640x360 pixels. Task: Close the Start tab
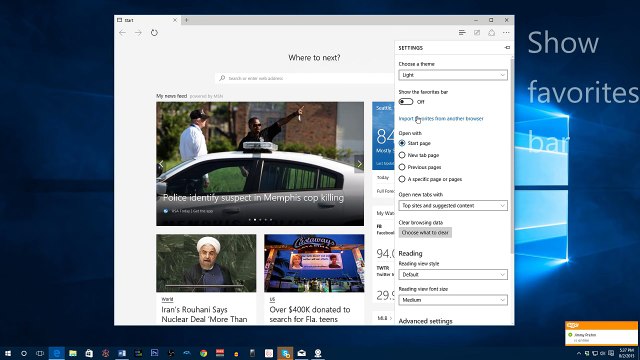point(175,20)
